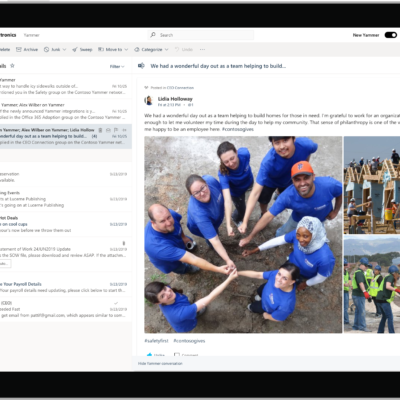Click the Junk circle icon in toolbar
The height and width of the screenshot is (400, 400).
point(46,49)
